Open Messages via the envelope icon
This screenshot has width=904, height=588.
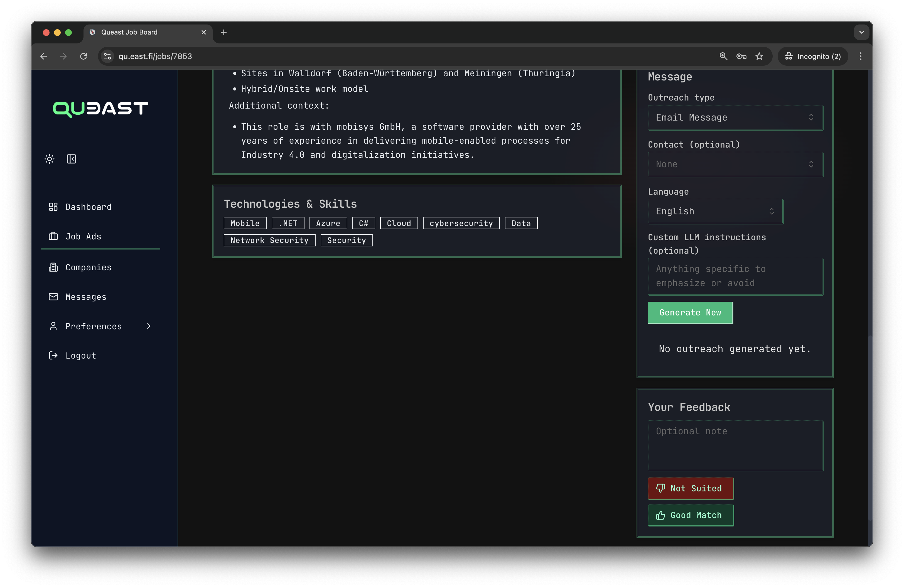tap(53, 297)
